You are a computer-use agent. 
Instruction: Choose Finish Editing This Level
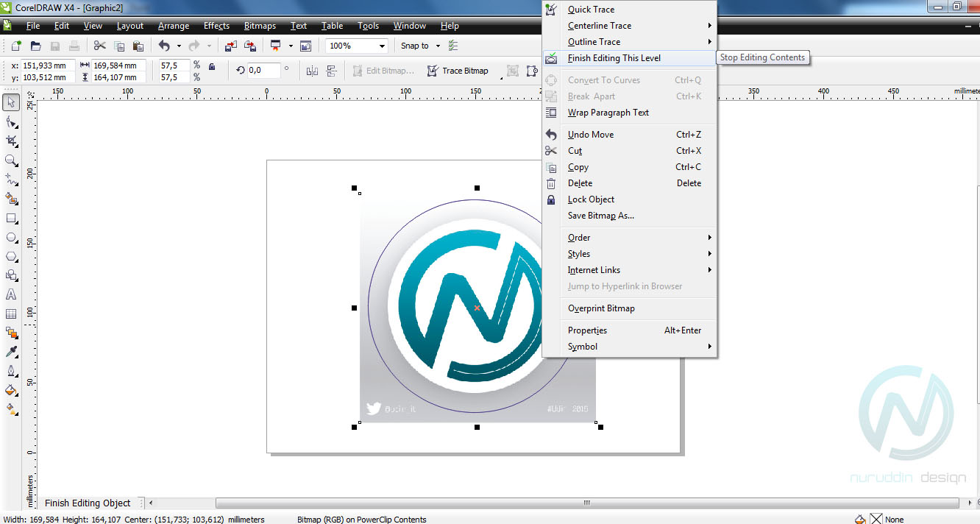coord(629,58)
